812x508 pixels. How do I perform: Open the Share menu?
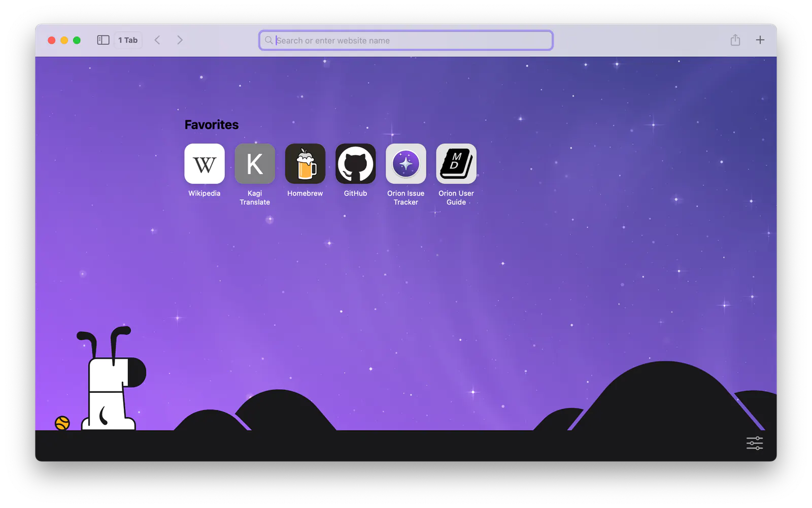pos(735,40)
